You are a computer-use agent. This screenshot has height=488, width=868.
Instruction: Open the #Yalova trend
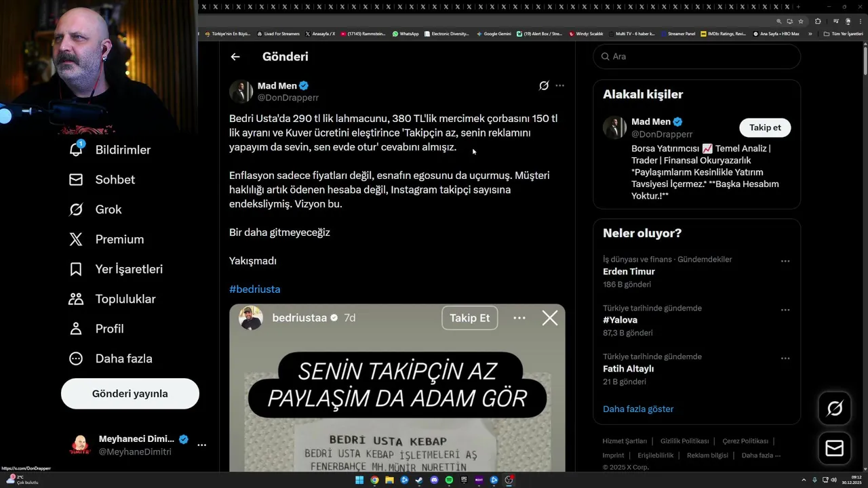pos(620,320)
